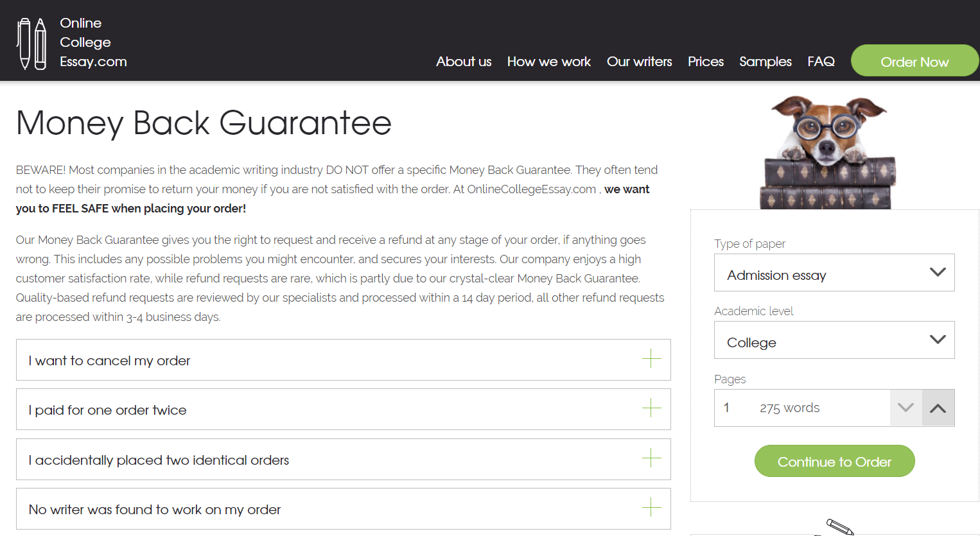Click plus icon on no writer found row
980x536 pixels.
[x=651, y=507]
